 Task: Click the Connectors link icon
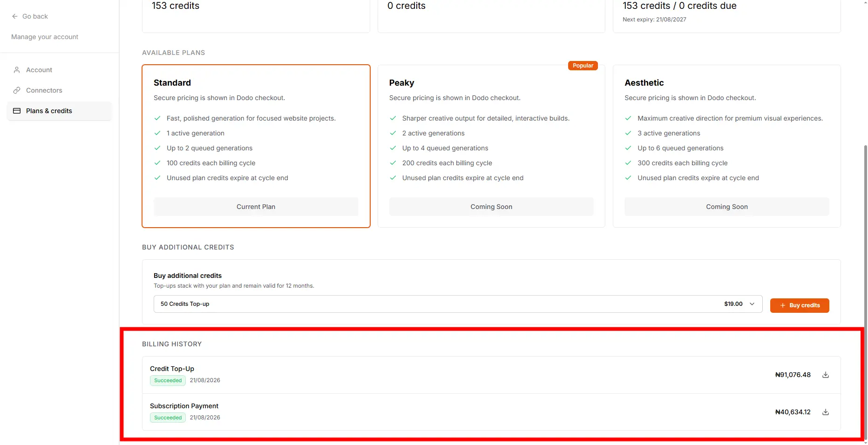17,90
